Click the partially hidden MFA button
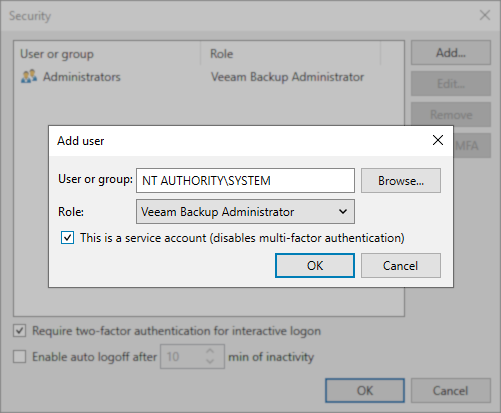The height and width of the screenshot is (413, 501). tap(472, 146)
